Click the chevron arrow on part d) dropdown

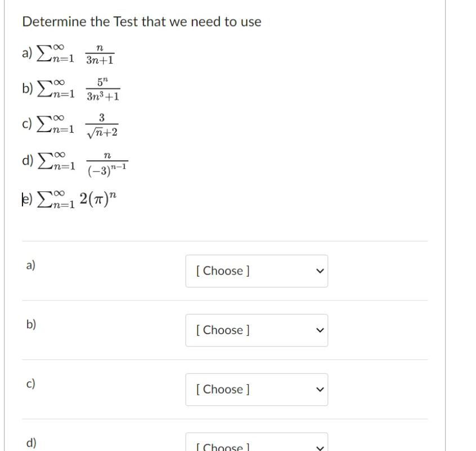(320, 446)
